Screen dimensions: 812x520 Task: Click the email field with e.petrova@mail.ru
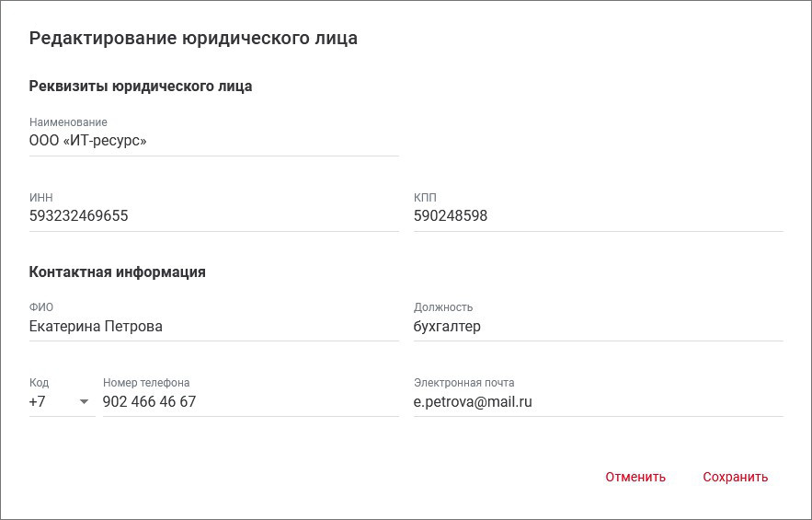pyautogui.click(x=598, y=402)
